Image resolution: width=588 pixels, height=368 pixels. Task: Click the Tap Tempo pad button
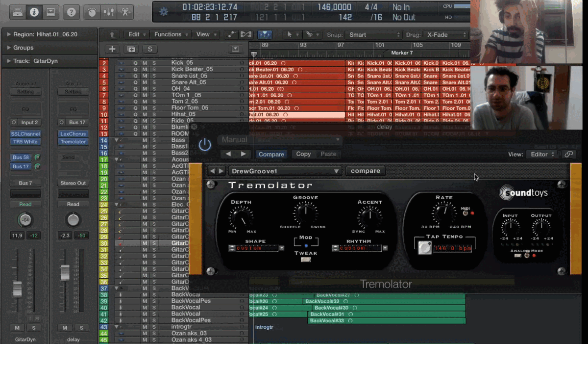[425, 248]
